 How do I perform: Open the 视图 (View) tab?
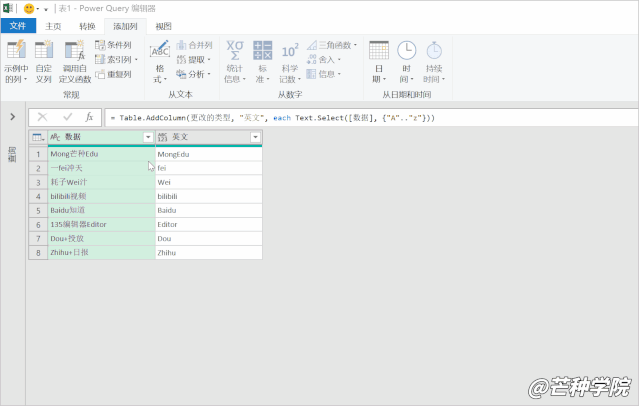click(163, 26)
